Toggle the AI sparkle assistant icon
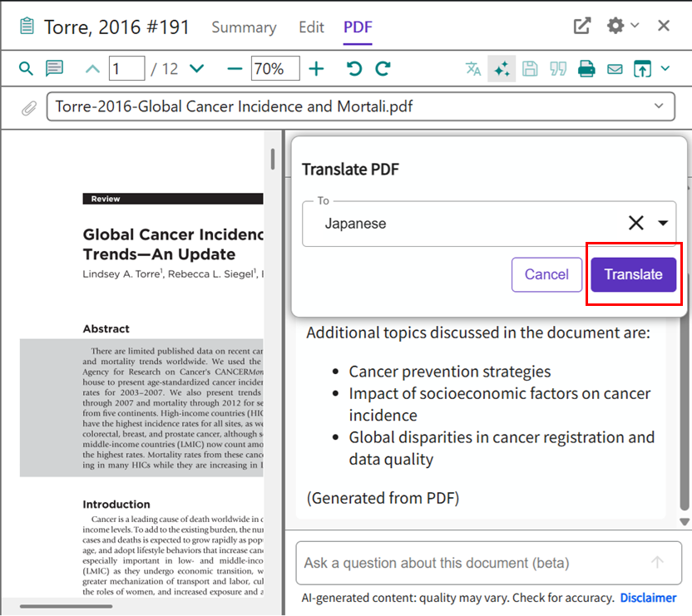 502,69
